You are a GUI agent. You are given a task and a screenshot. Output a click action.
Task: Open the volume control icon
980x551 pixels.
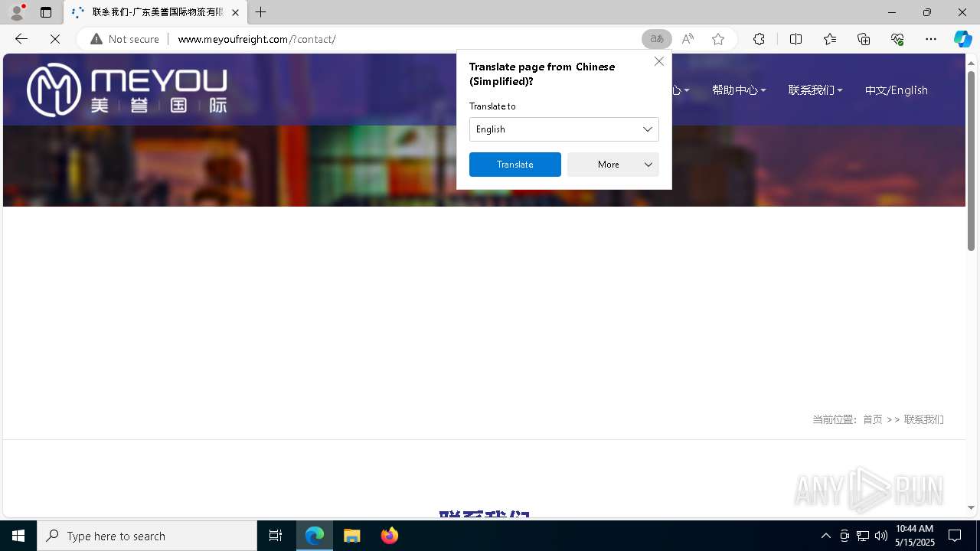(x=881, y=536)
